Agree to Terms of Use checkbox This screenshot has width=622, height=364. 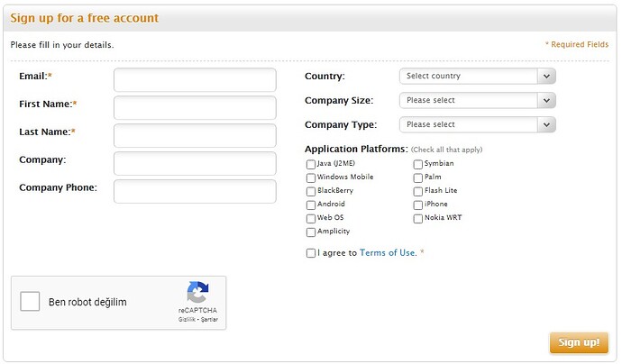[x=311, y=253]
